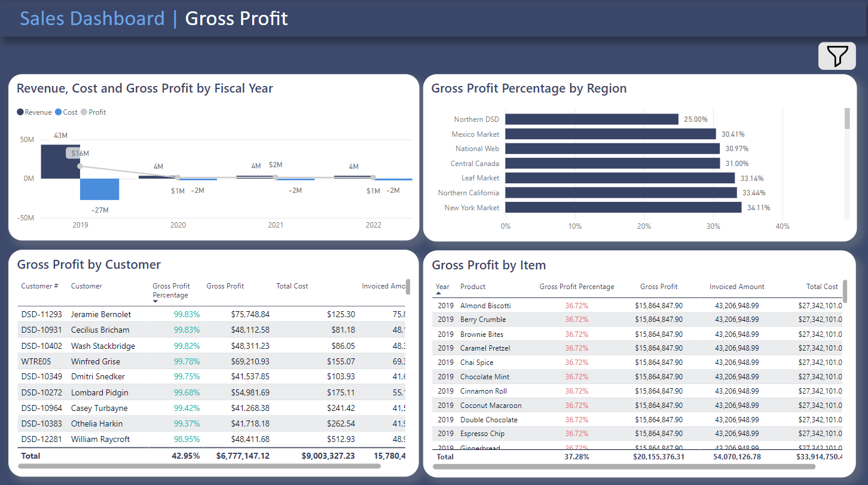Select the Chocolate Mint row
This screenshot has height=485, width=868.
pos(637,376)
